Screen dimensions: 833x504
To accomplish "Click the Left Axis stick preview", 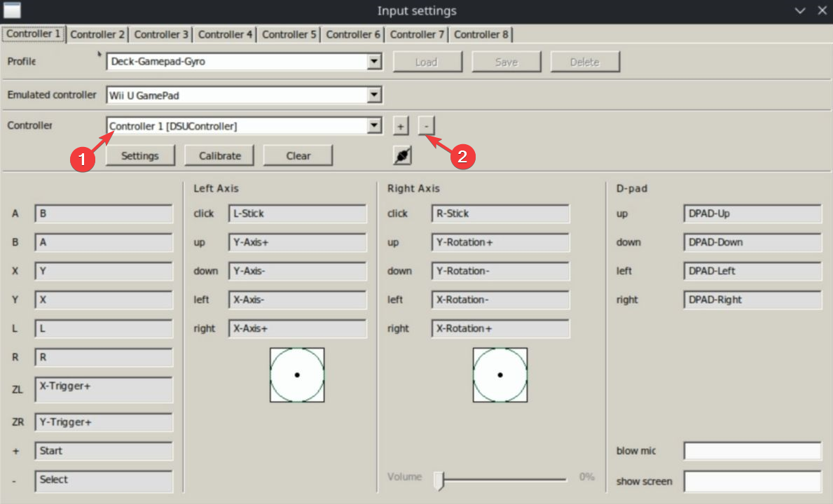I will point(297,375).
